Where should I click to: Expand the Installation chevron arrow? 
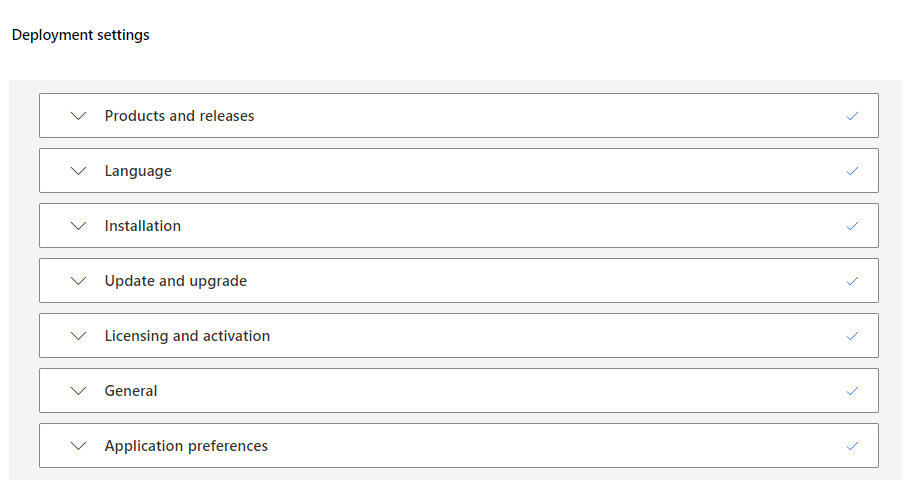coord(80,226)
